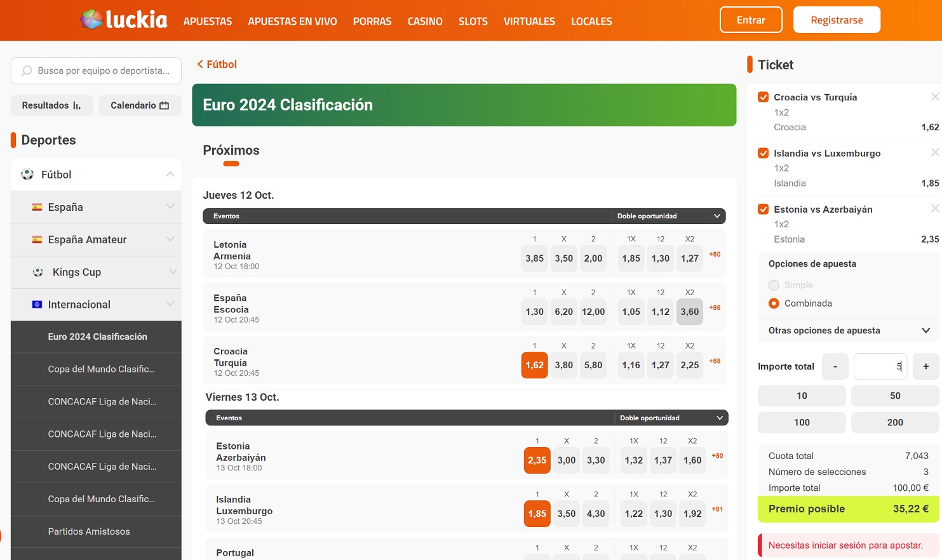Open the Resultados page
Image resolution: width=942 pixels, height=560 pixels.
51,105
